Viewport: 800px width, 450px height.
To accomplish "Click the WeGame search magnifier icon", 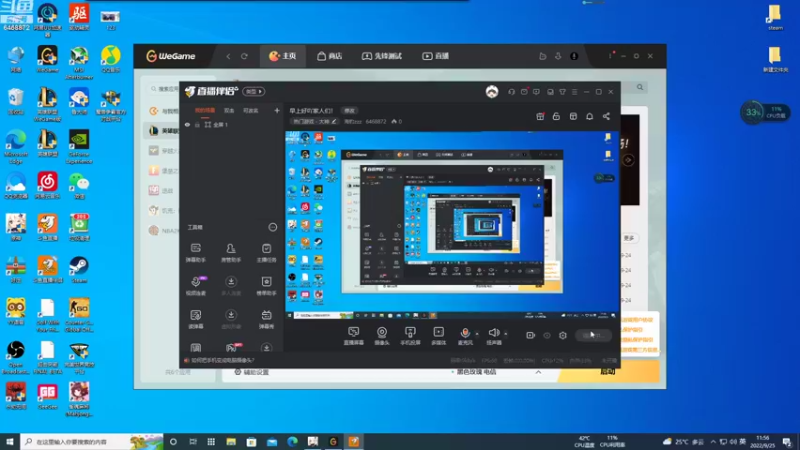I will coord(640,87).
